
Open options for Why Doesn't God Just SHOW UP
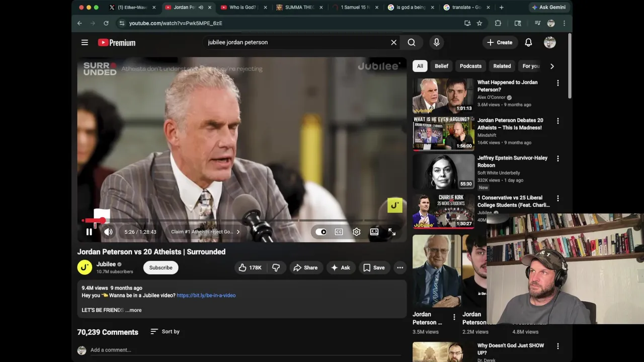(557, 346)
